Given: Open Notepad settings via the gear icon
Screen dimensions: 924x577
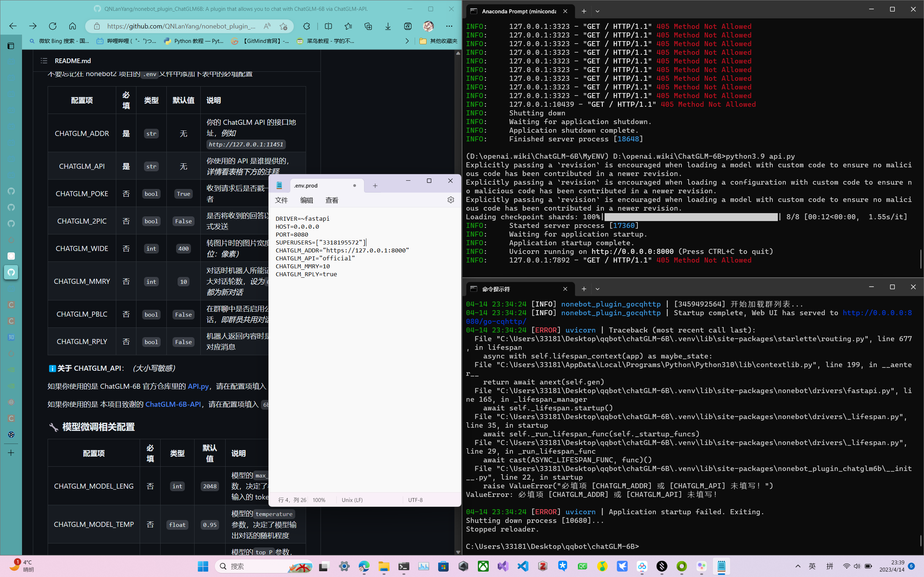Looking at the screenshot, I should 451,200.
